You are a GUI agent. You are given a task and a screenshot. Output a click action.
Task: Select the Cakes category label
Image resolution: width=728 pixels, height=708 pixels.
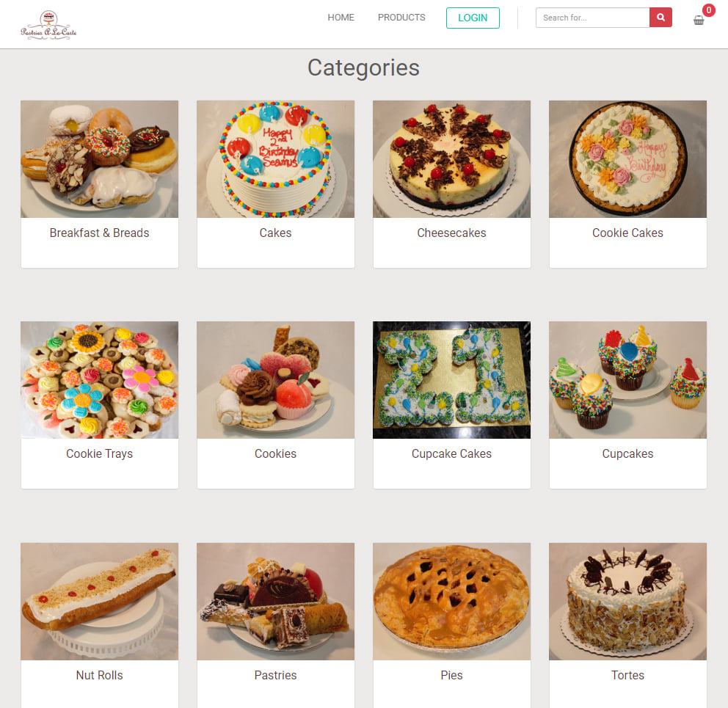point(275,233)
